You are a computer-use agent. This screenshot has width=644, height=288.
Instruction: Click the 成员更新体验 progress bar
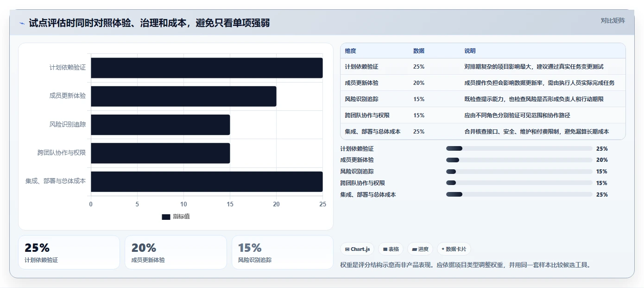519,160
